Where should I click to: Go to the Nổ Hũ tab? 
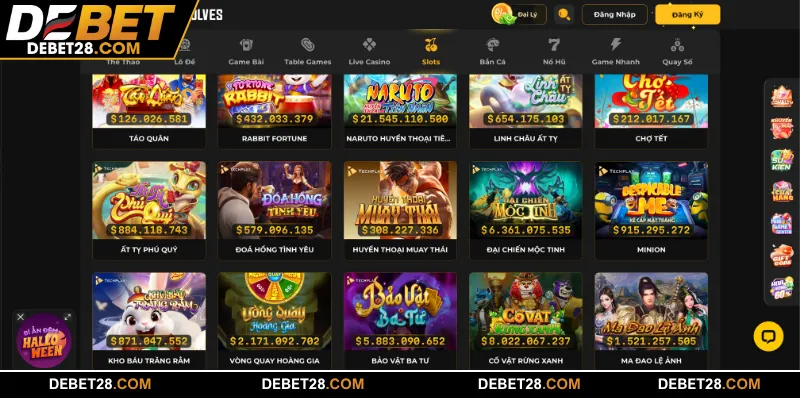[x=554, y=52]
